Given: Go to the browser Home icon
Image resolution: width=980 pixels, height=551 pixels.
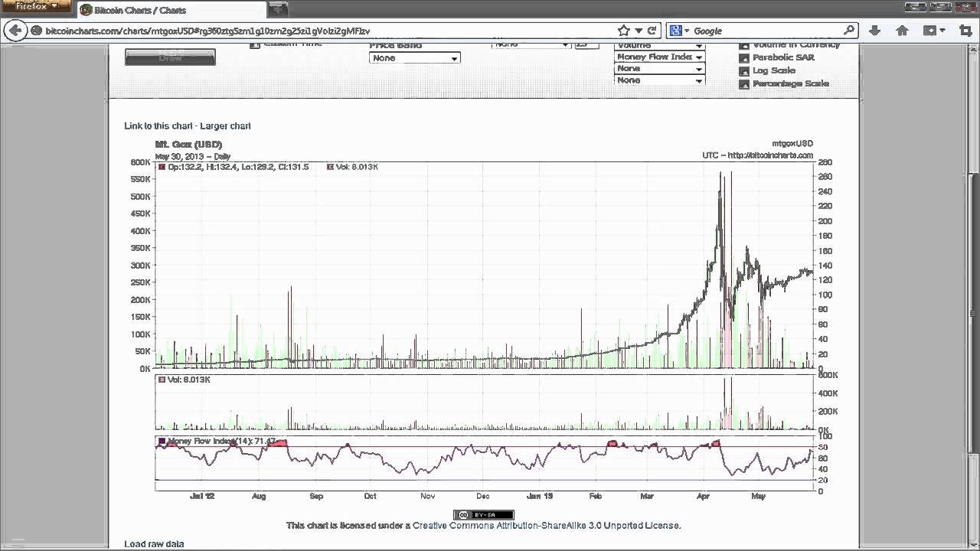Looking at the screenshot, I should click(x=902, y=31).
